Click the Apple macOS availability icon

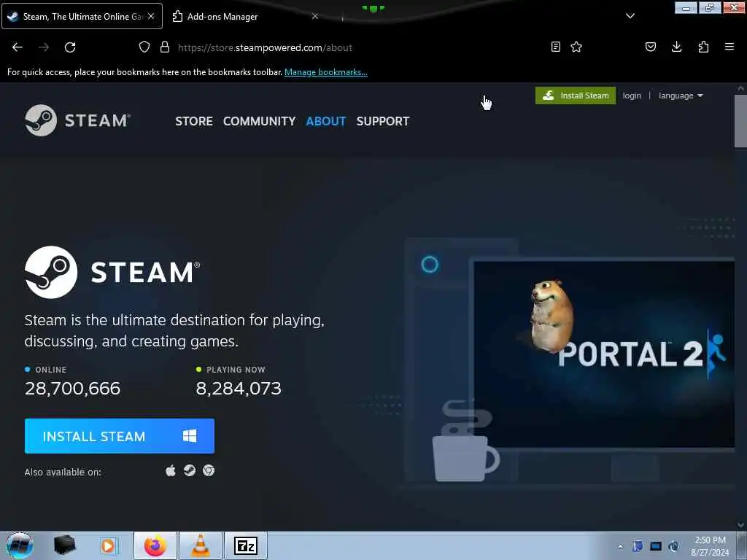pos(171,471)
